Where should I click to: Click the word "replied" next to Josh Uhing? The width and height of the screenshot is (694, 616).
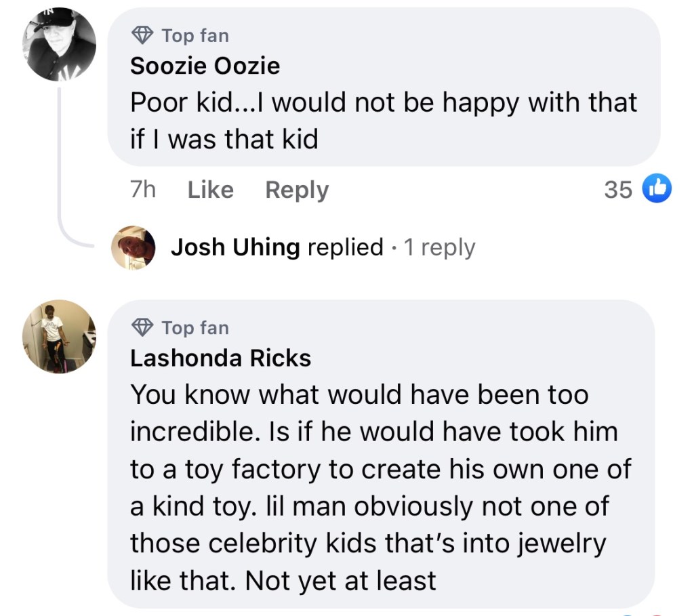click(346, 247)
